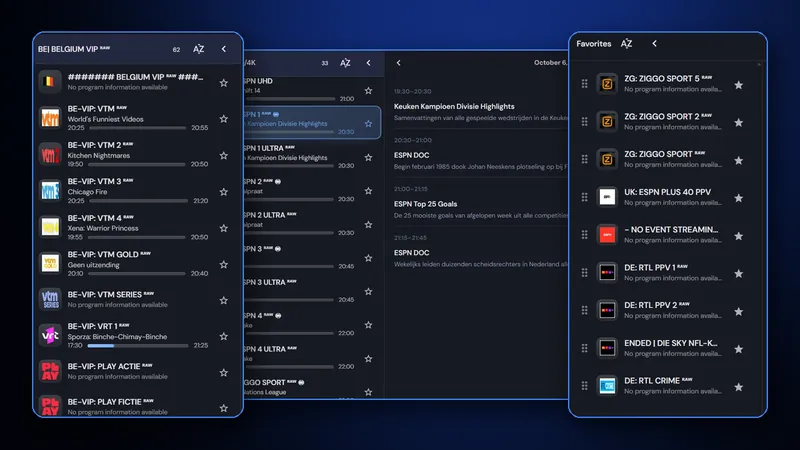Image resolution: width=800 pixels, height=450 pixels.
Task: Sort Belgium VIP channel list A-Z
Action: (x=198, y=49)
